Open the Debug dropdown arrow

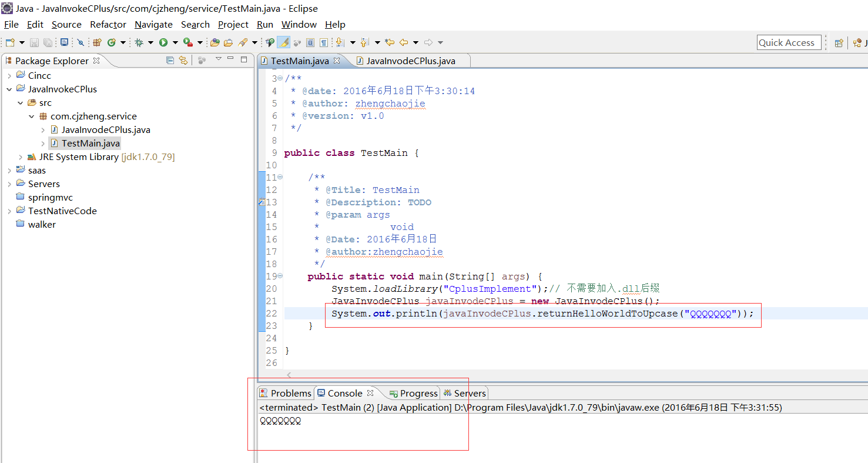(150, 42)
